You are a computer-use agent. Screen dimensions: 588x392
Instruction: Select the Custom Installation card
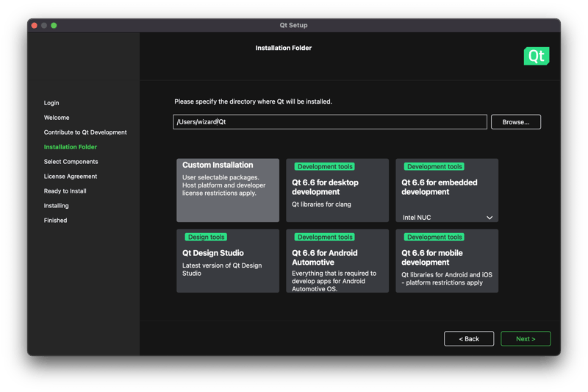click(228, 190)
